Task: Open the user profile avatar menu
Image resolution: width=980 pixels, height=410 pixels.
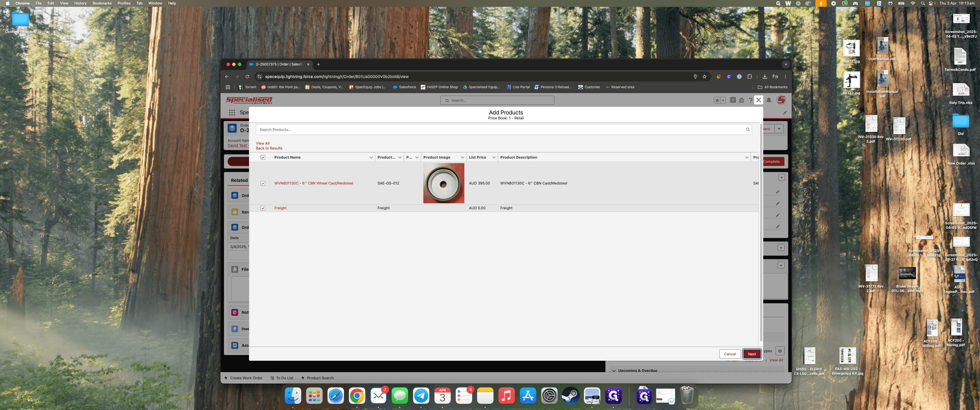Action: (x=781, y=100)
